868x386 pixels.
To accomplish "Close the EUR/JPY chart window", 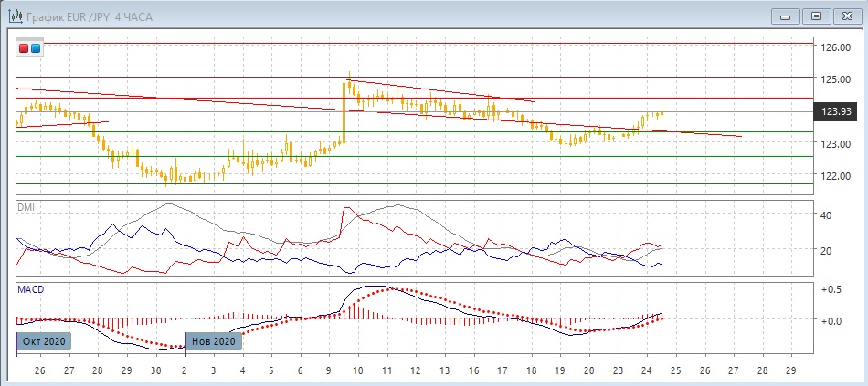I will coord(846,16).
